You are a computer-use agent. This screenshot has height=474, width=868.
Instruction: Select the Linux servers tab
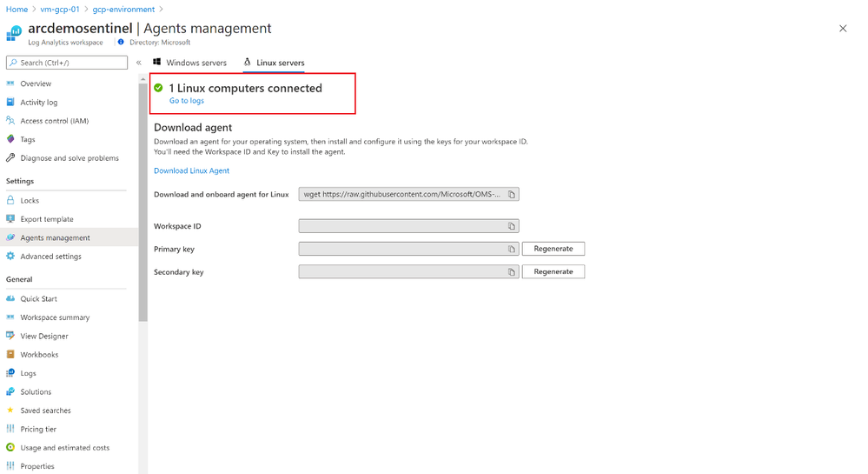coord(274,63)
